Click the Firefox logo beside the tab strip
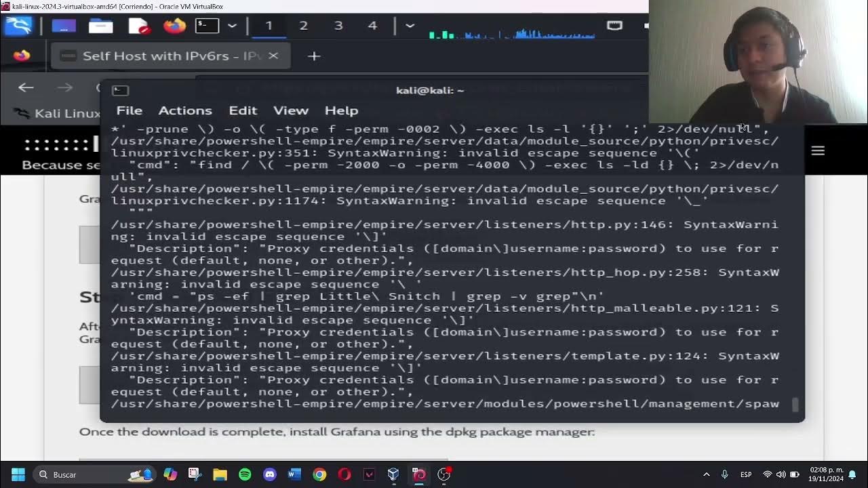The width and height of the screenshot is (868, 488). click(x=22, y=56)
